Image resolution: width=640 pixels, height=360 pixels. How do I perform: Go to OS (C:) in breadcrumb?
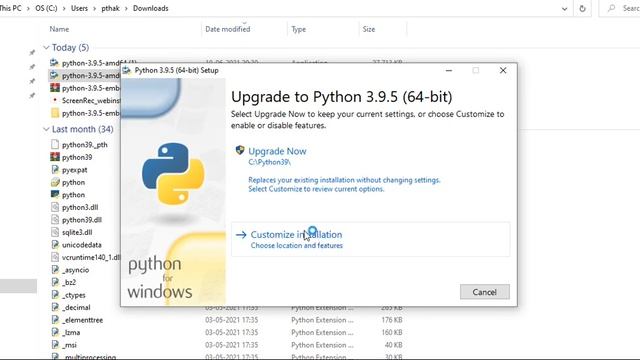(46, 8)
